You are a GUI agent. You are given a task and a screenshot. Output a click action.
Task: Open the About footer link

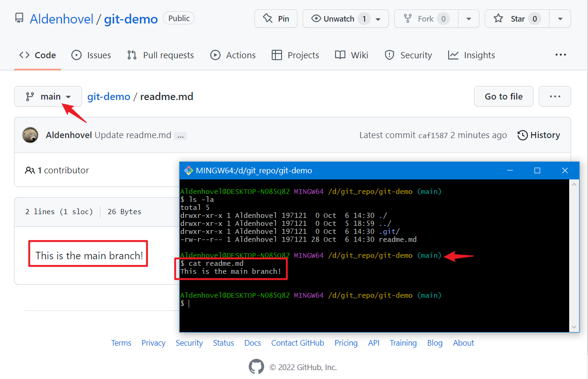(x=464, y=343)
